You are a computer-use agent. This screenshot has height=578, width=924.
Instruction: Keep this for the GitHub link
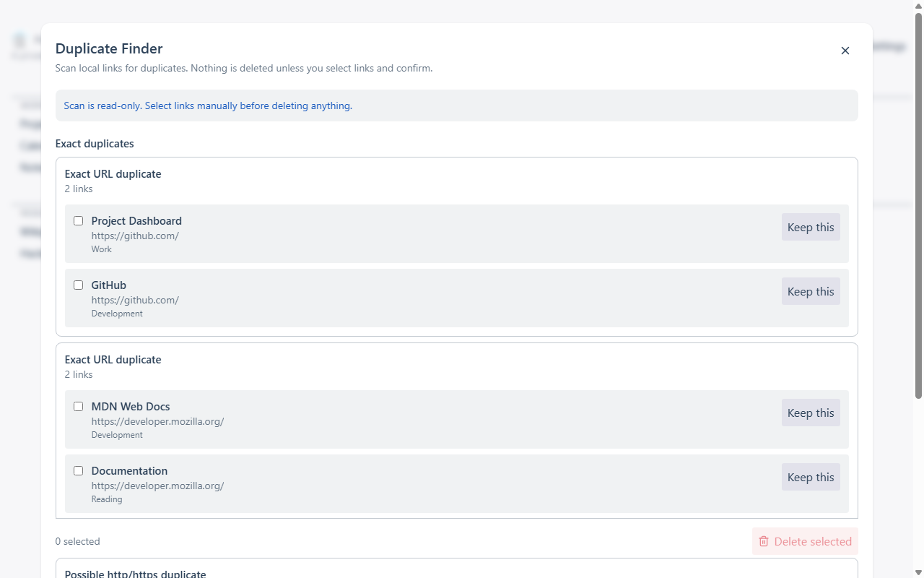tap(811, 291)
